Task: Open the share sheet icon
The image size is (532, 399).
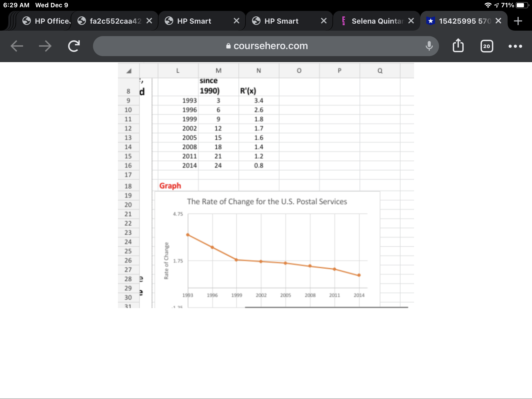Action: click(x=458, y=46)
